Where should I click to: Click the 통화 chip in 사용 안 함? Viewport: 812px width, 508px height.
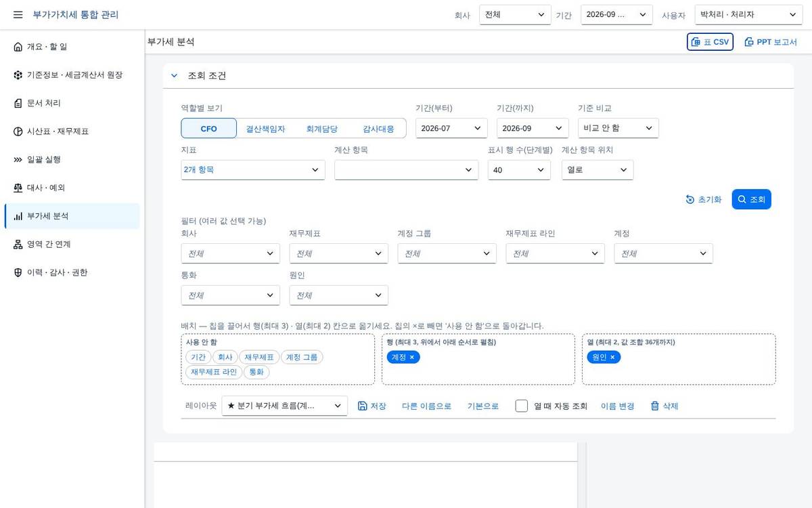(x=256, y=372)
